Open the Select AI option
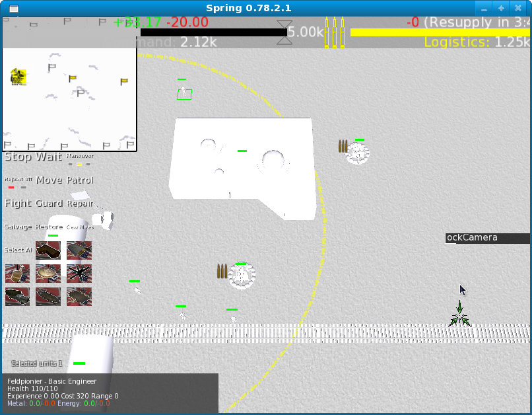Viewport: 532px width, 415px height. (18, 250)
